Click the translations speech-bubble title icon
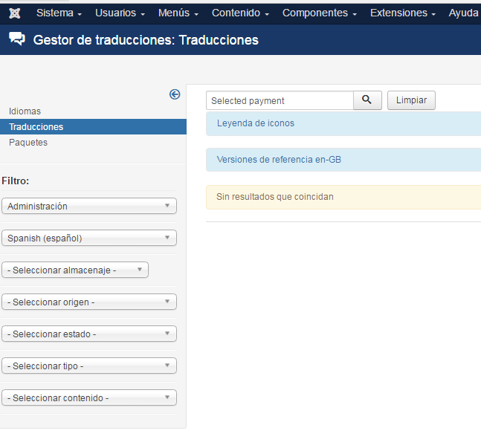481x448 pixels. point(17,39)
